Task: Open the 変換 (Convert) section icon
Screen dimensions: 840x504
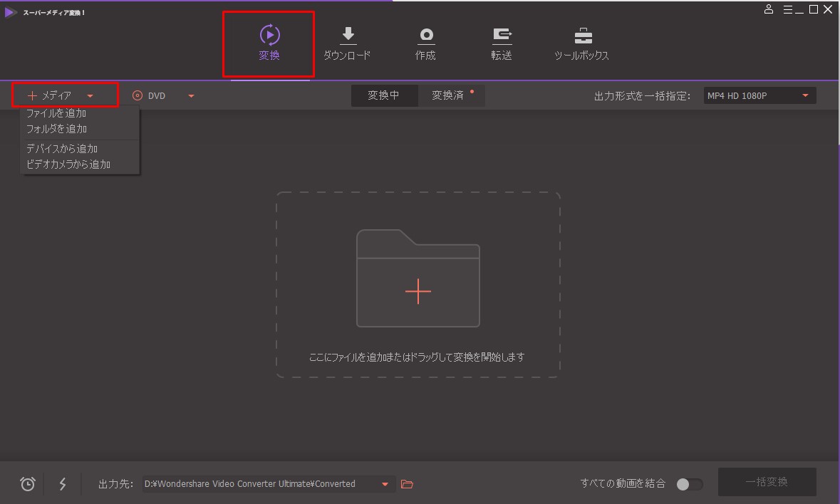Action: (269, 35)
